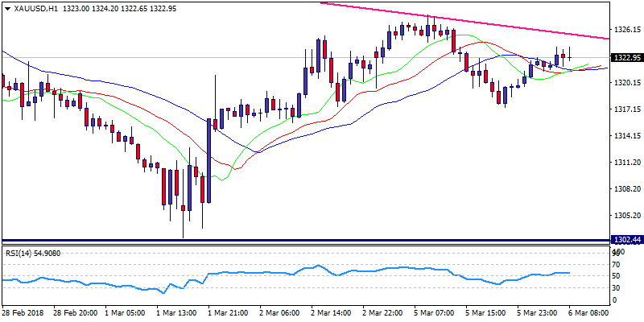The width and height of the screenshot is (644, 322).
Task: Click the 1311.20 price scale label
Action: click(x=626, y=163)
